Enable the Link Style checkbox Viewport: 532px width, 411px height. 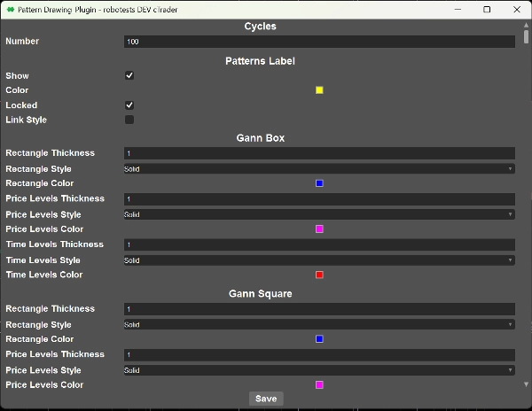[129, 120]
